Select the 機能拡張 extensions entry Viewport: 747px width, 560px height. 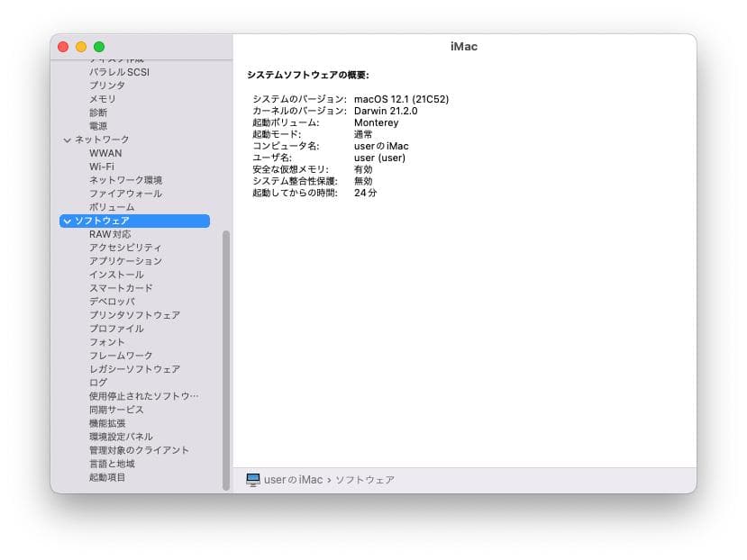[x=105, y=423]
